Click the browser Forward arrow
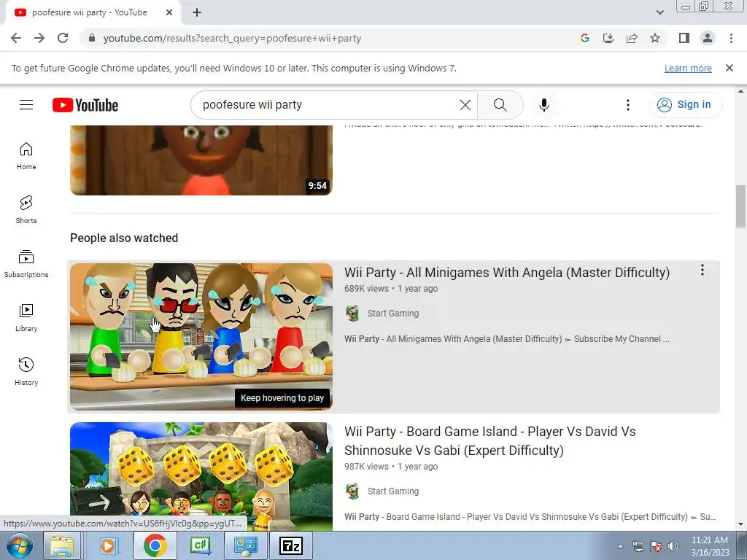This screenshot has height=560, width=747. [39, 38]
